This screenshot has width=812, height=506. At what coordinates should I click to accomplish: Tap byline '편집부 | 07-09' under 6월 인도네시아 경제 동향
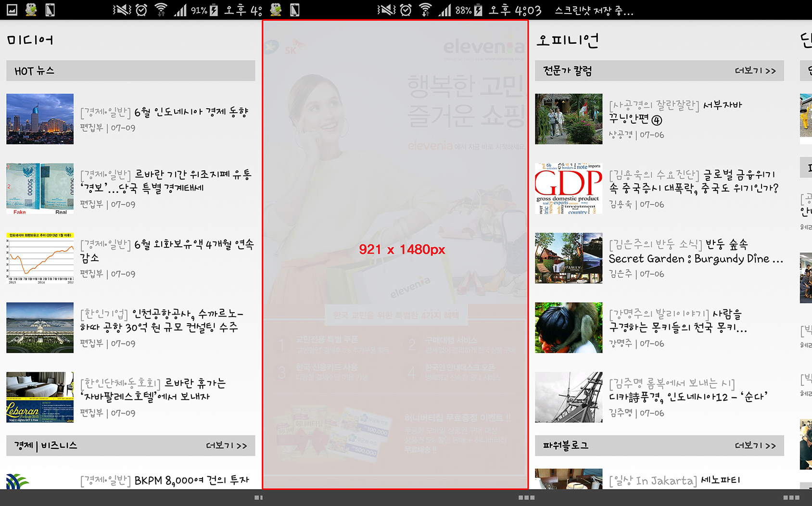pyautogui.click(x=108, y=128)
